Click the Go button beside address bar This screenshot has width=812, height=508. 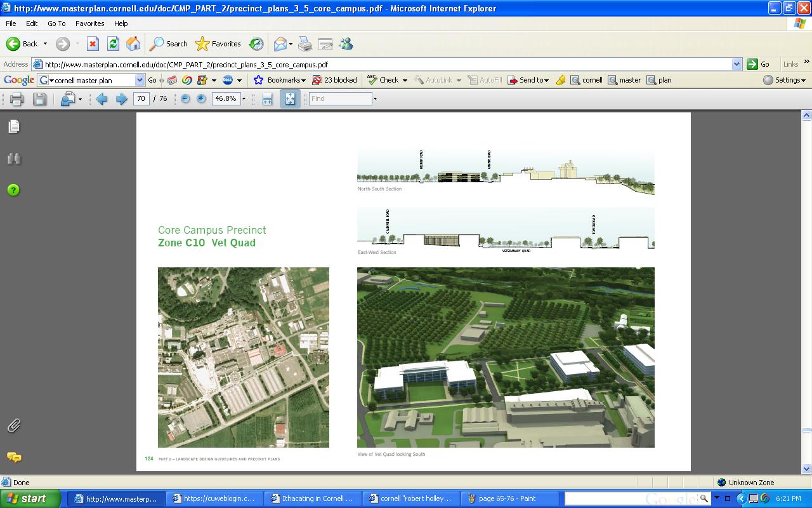coord(759,64)
